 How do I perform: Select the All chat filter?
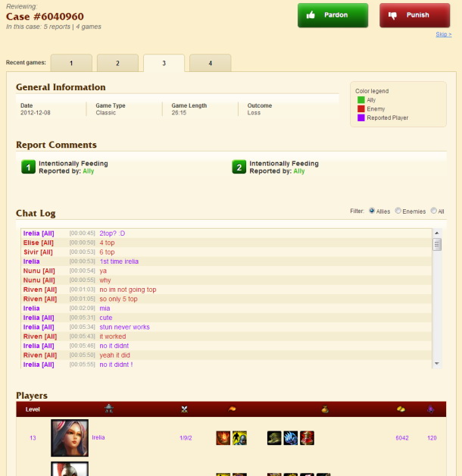[x=433, y=211]
